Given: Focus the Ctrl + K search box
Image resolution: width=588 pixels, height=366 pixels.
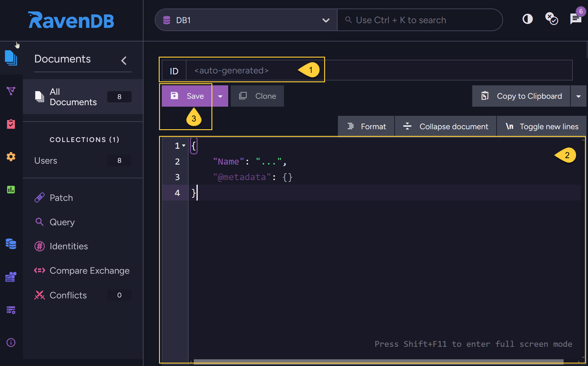Looking at the screenshot, I should 420,20.
